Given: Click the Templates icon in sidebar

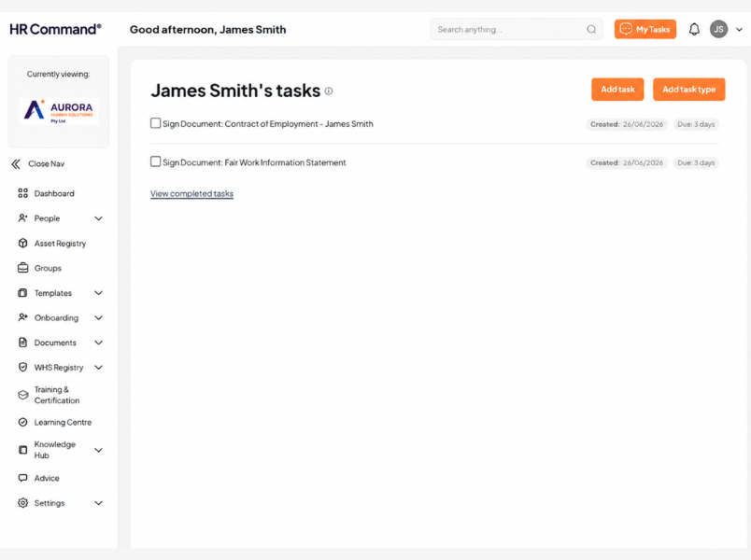Looking at the screenshot, I should click(22, 293).
